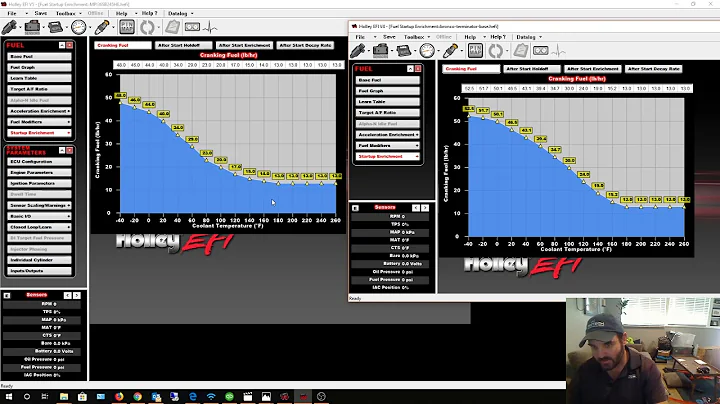Open Engine Parameters
Image resolution: width=720 pixels, height=404 pixels.
[x=39, y=173]
